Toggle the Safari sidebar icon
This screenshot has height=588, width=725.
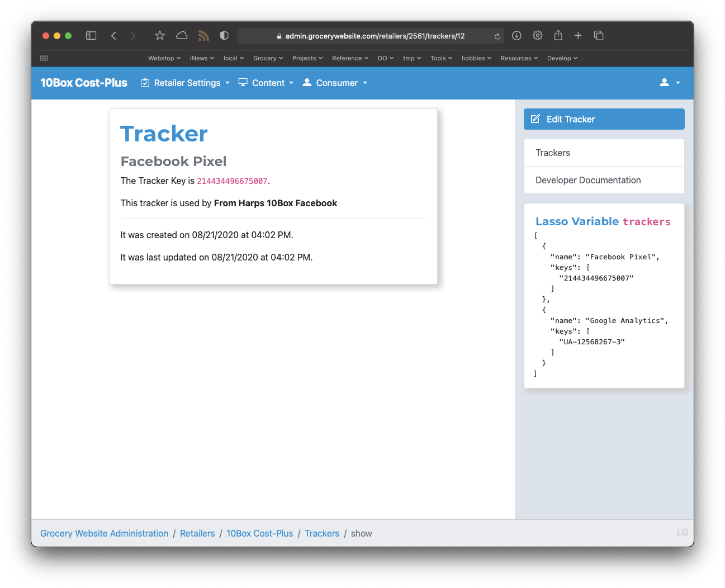[x=91, y=36]
